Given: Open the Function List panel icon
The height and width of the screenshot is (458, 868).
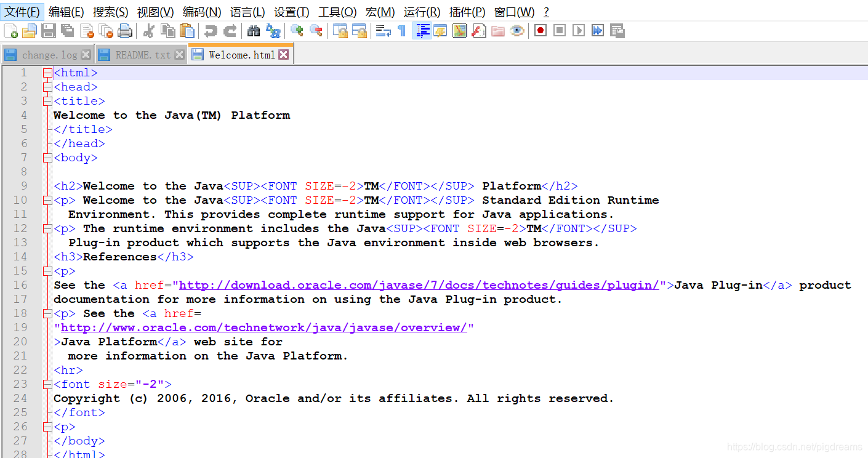Looking at the screenshot, I should pos(479,30).
